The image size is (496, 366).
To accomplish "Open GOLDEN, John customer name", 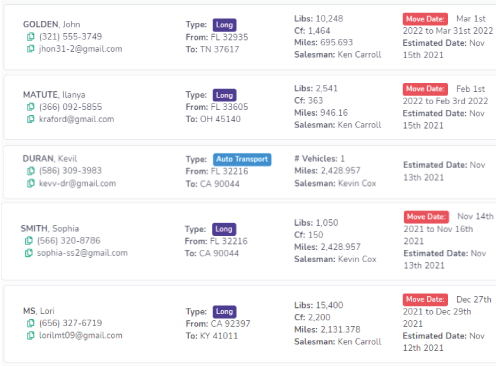I will pos(52,24).
